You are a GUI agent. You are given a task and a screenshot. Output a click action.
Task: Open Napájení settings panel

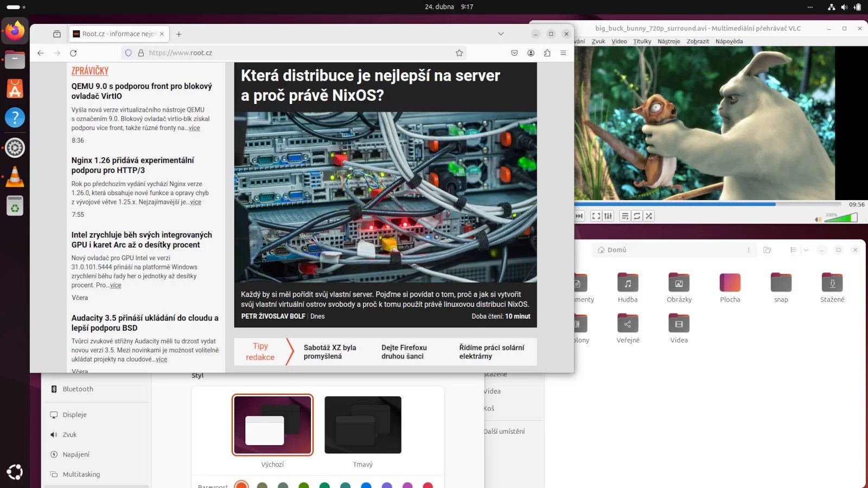click(97, 454)
